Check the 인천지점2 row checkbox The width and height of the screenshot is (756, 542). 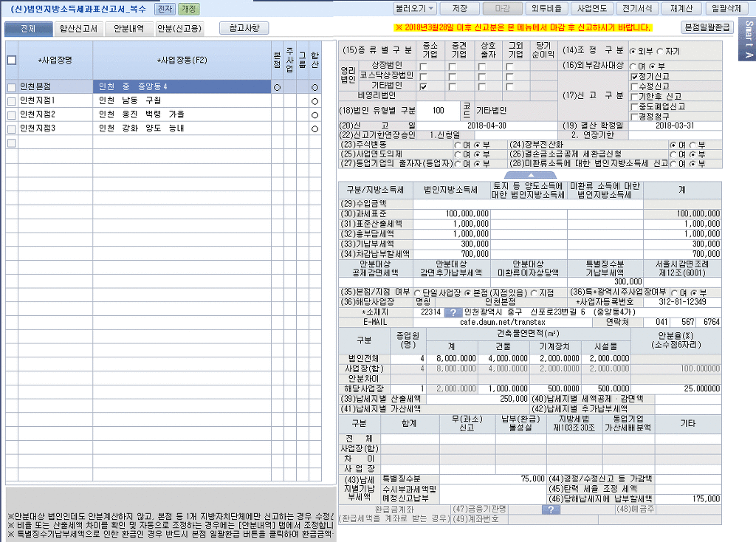click(x=12, y=114)
